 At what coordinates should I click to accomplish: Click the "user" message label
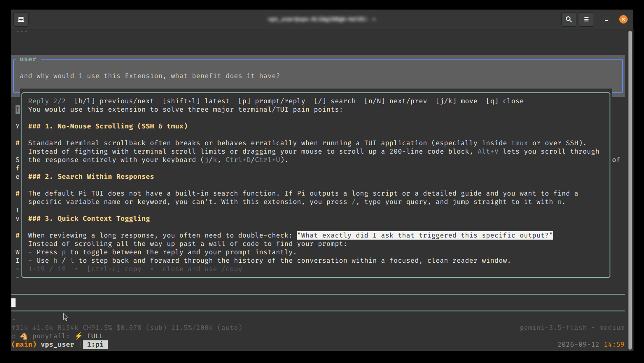pos(28,59)
